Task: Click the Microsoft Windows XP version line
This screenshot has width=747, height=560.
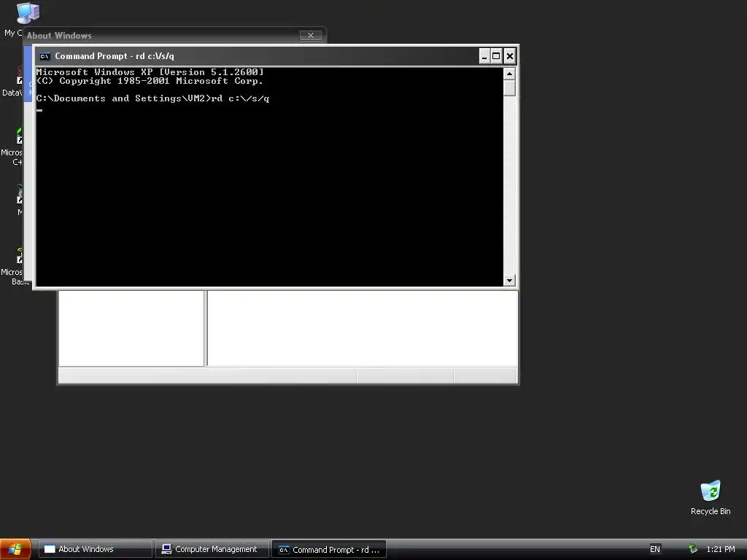Action: pos(150,72)
